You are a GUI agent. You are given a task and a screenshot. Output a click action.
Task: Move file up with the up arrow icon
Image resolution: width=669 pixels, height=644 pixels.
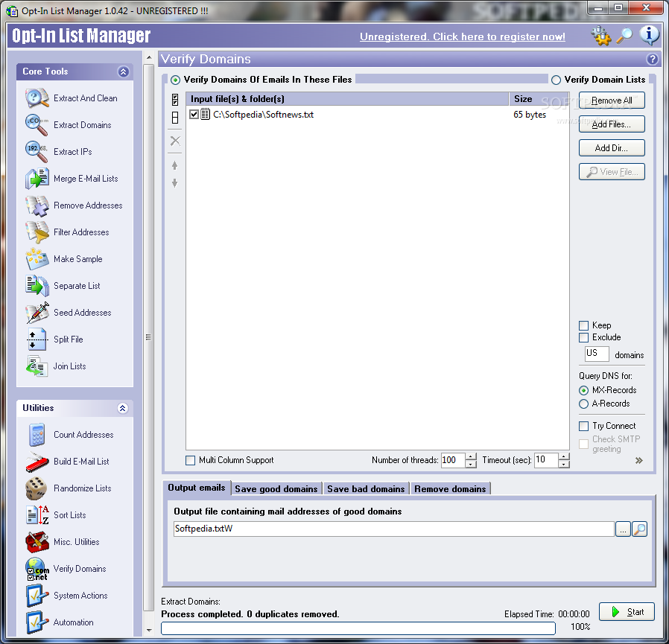pyautogui.click(x=174, y=165)
